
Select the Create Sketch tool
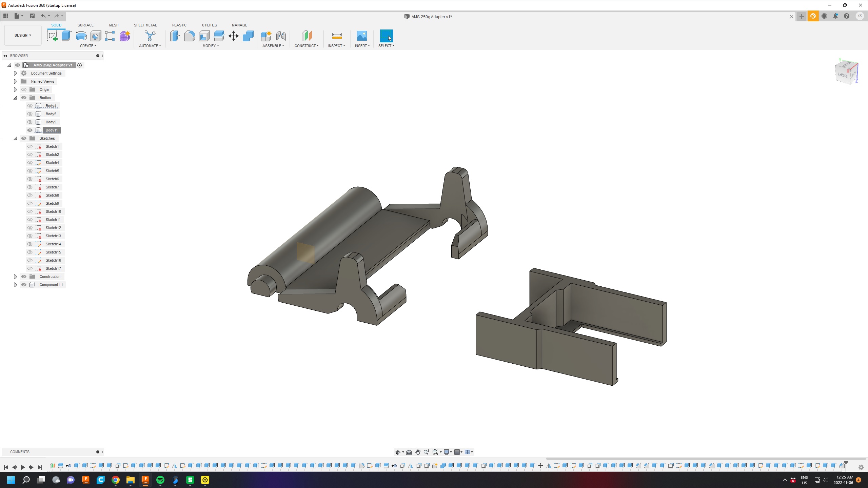click(52, 36)
